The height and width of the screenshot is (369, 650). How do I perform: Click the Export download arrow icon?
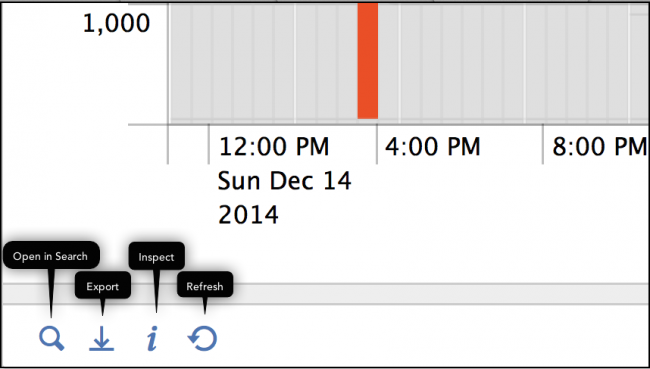pyautogui.click(x=102, y=338)
